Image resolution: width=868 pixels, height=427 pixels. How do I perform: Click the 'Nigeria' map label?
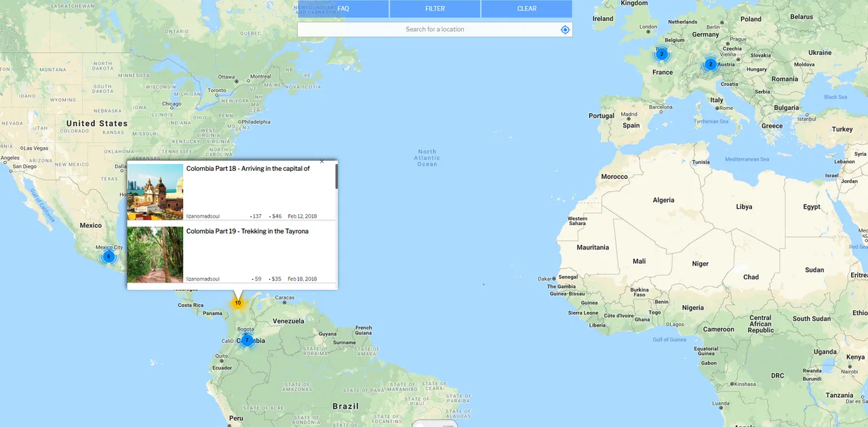[693, 308]
